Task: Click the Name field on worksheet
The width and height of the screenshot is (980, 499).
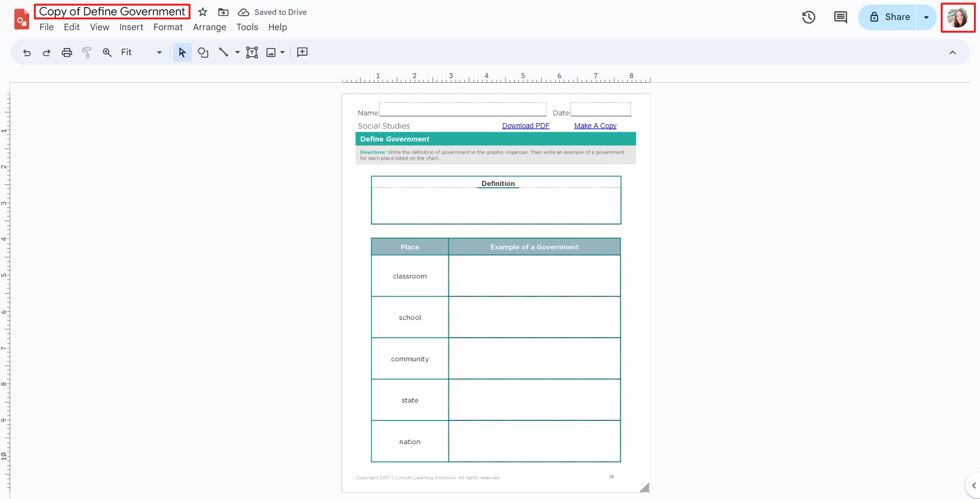Action: click(463, 109)
